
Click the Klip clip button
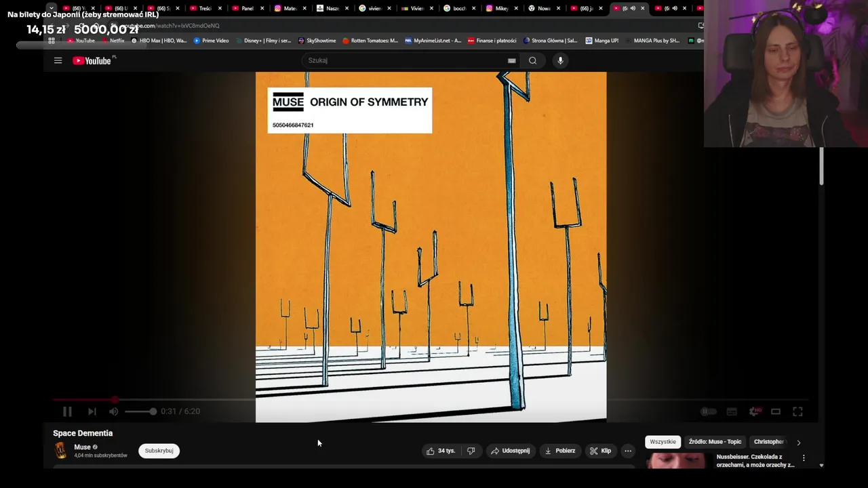coord(600,451)
